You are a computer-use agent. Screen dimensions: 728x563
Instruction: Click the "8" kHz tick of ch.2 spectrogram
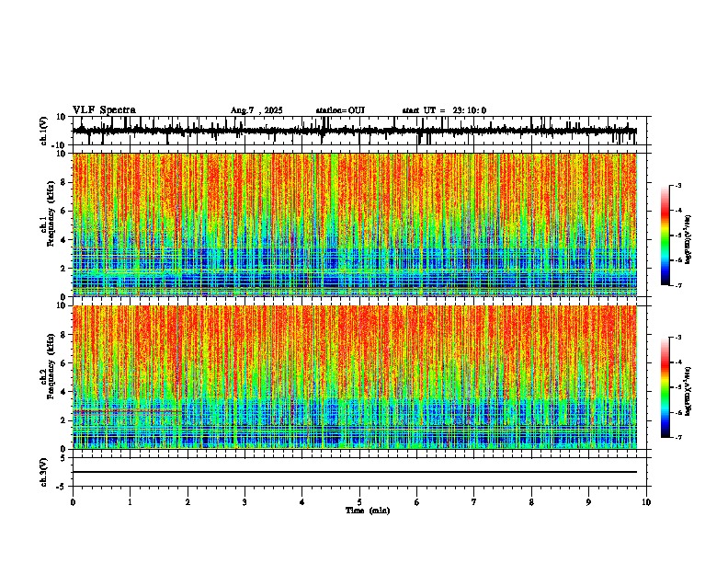click(64, 335)
